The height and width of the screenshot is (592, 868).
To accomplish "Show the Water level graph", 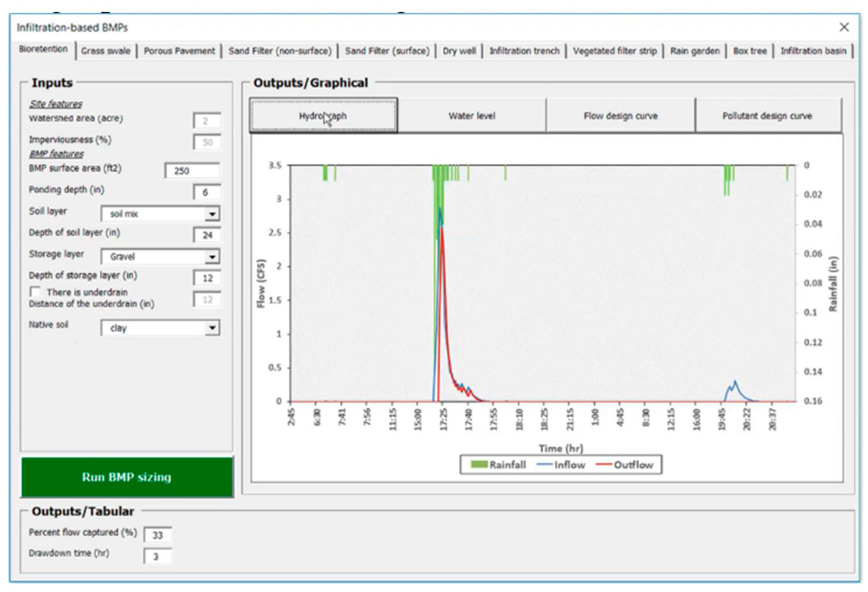I will pos(472,116).
